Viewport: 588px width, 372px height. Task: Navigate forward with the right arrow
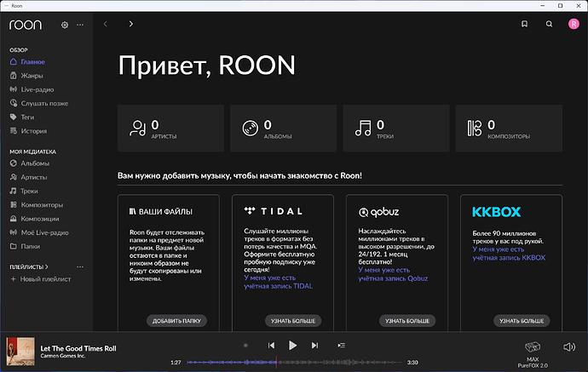pyautogui.click(x=130, y=24)
